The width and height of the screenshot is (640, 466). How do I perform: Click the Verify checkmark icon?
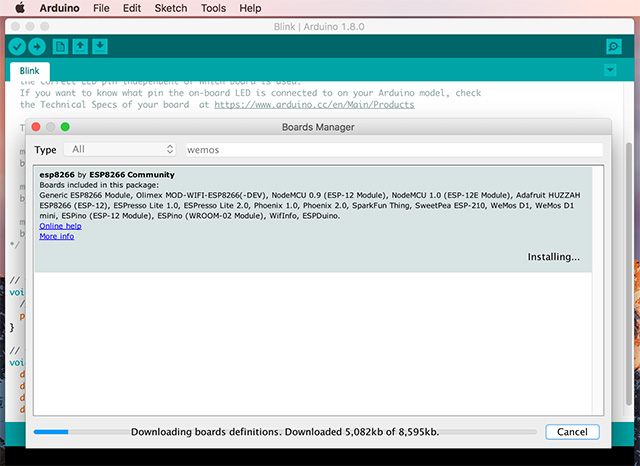click(17, 46)
